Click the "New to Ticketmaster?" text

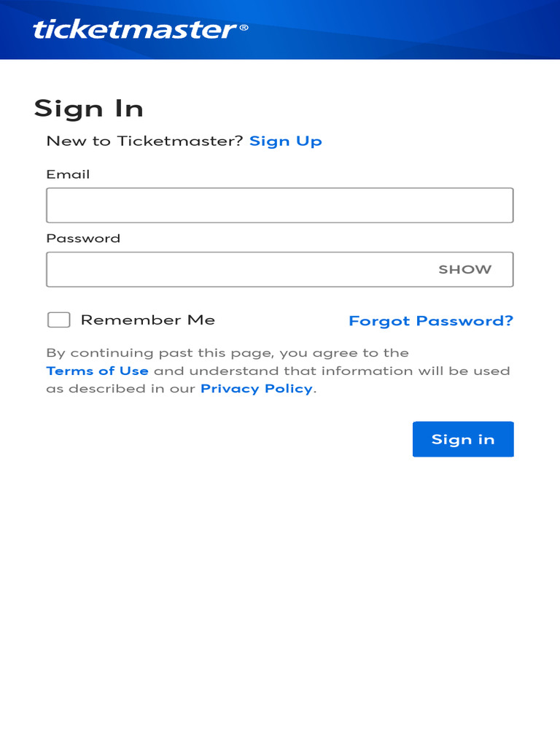pos(144,142)
